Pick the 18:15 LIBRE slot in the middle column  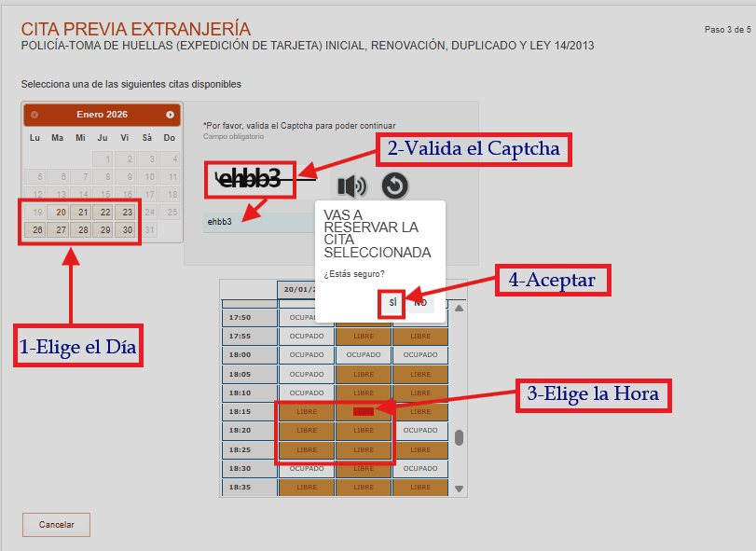click(363, 411)
